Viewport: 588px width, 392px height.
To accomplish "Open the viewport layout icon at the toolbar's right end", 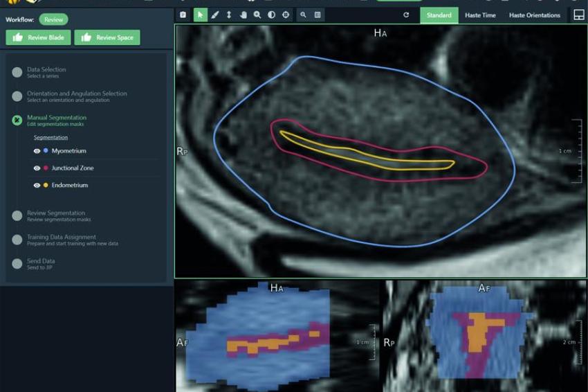I will [579, 15].
